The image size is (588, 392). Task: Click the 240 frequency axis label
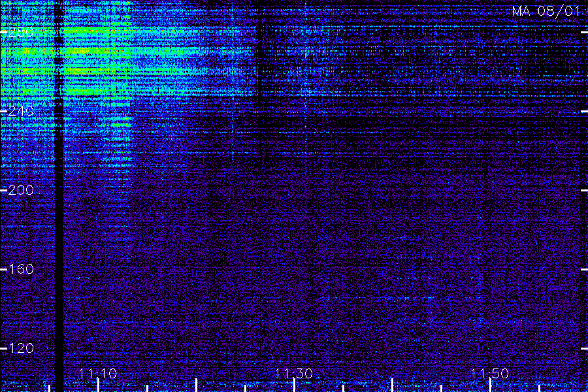21,111
